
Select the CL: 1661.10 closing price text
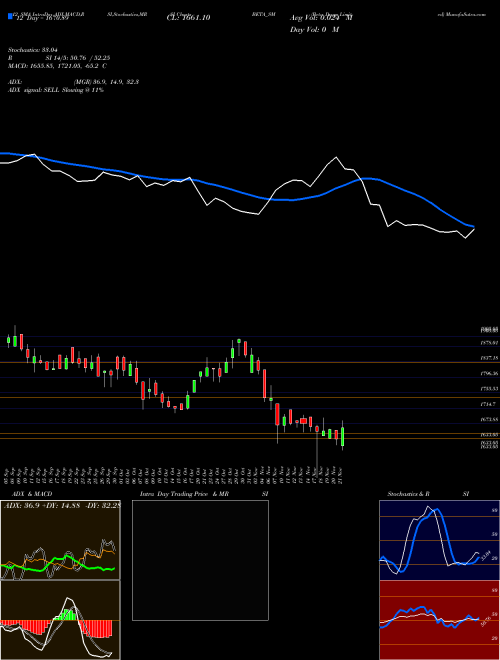pyautogui.click(x=188, y=18)
